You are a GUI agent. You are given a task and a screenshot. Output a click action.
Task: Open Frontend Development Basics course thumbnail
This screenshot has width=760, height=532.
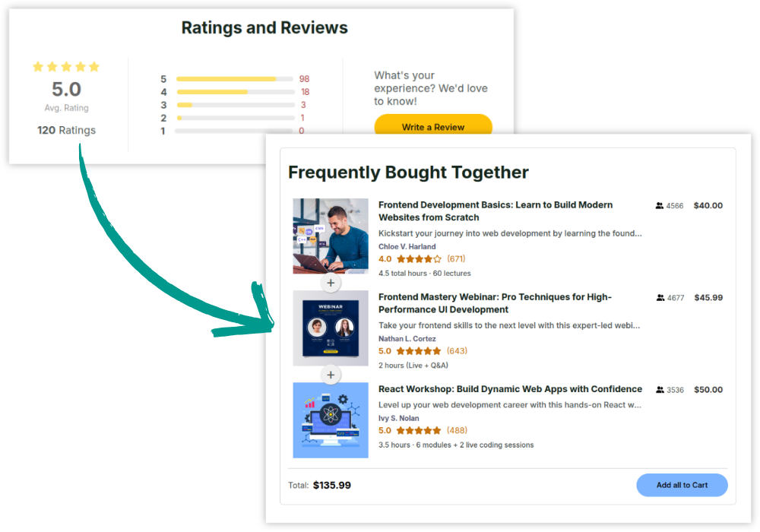pos(331,236)
